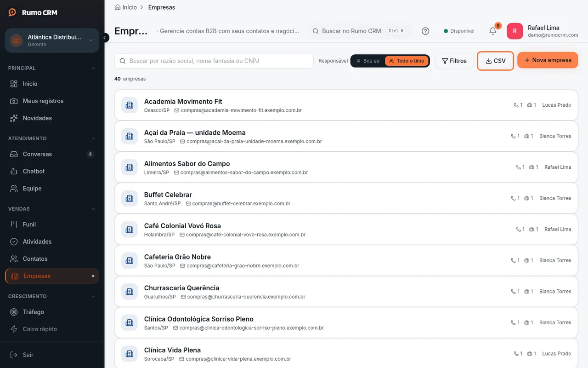Click the building icon for Açaí da Praia
The width and height of the screenshot is (588, 368).
pos(130,136)
